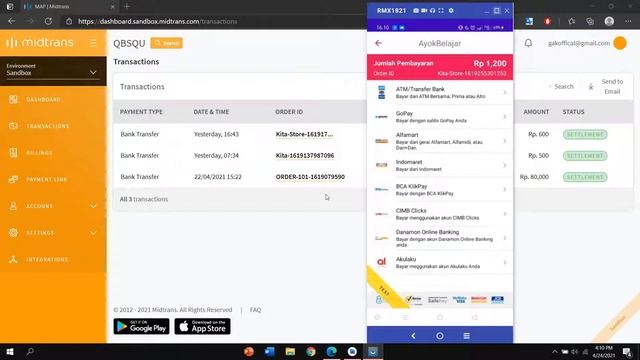
Task: Expand the Settings sidebar section
Action: coord(53,233)
